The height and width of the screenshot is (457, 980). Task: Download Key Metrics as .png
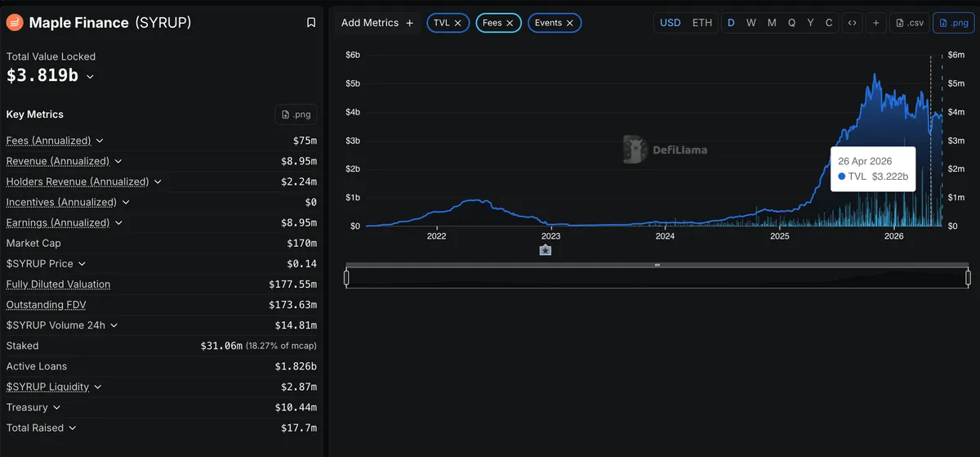tap(296, 114)
